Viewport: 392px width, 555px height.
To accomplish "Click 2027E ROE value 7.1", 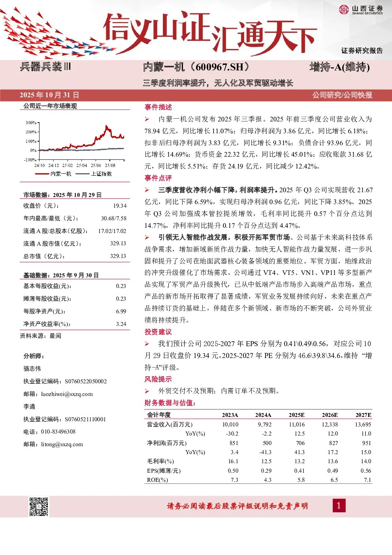I will tap(367, 480).
